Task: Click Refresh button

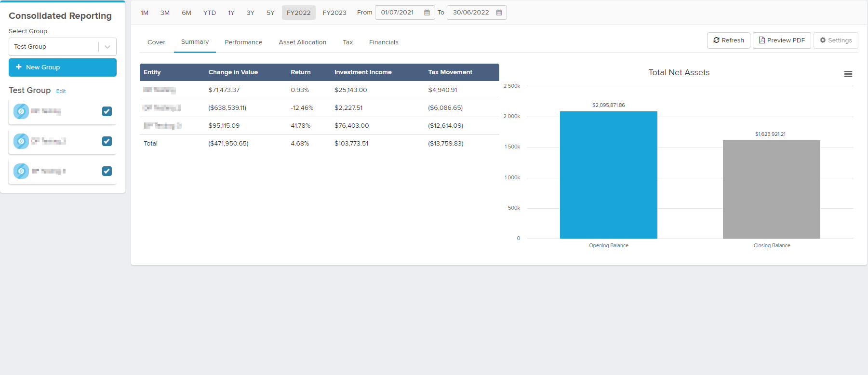Action: coord(728,40)
